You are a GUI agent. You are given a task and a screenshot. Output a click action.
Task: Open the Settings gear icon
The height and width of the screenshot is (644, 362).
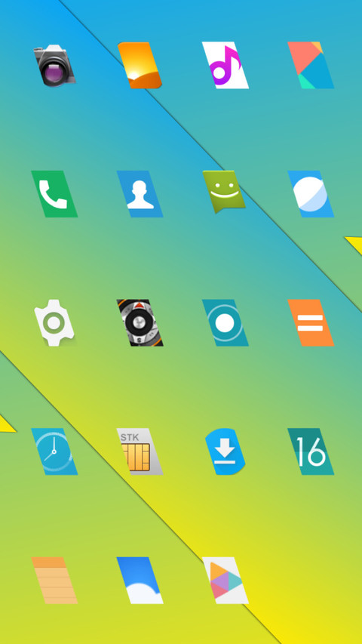pos(54,323)
